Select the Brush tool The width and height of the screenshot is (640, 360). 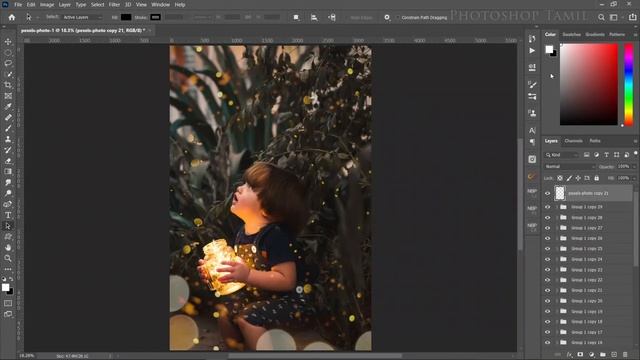(8, 128)
